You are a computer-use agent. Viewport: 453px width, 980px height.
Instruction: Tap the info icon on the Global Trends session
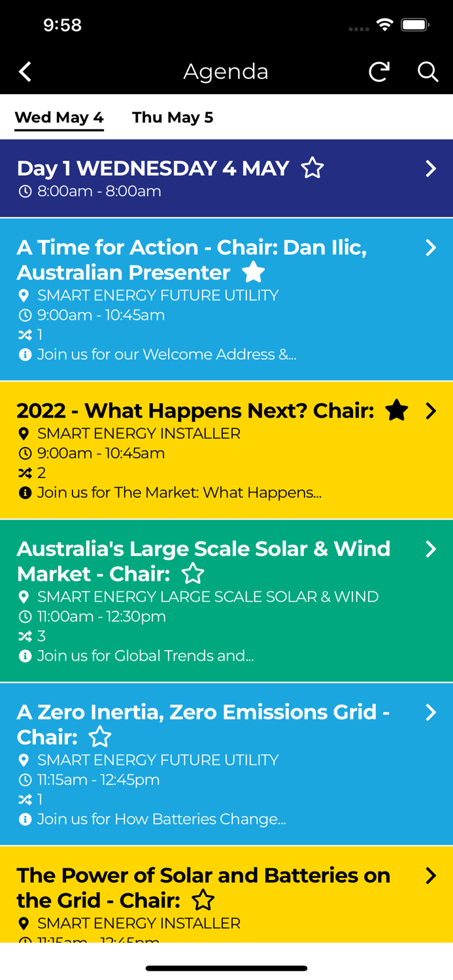click(24, 655)
